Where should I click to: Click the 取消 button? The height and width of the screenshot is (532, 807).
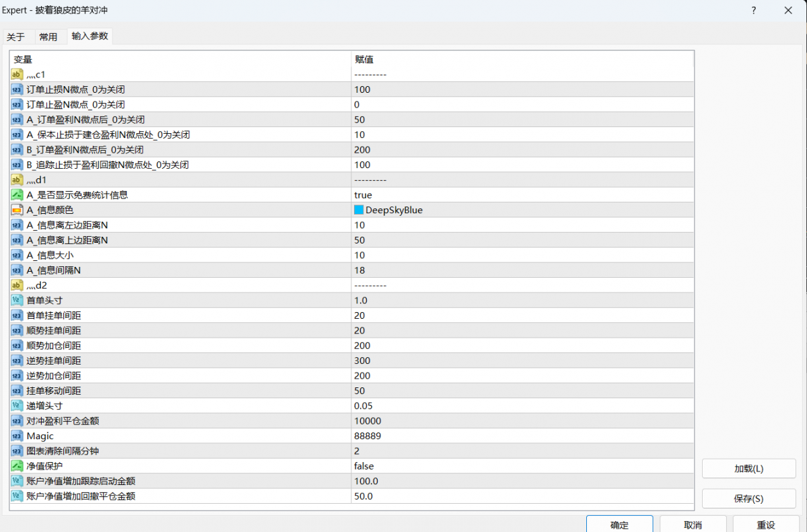tap(693, 525)
